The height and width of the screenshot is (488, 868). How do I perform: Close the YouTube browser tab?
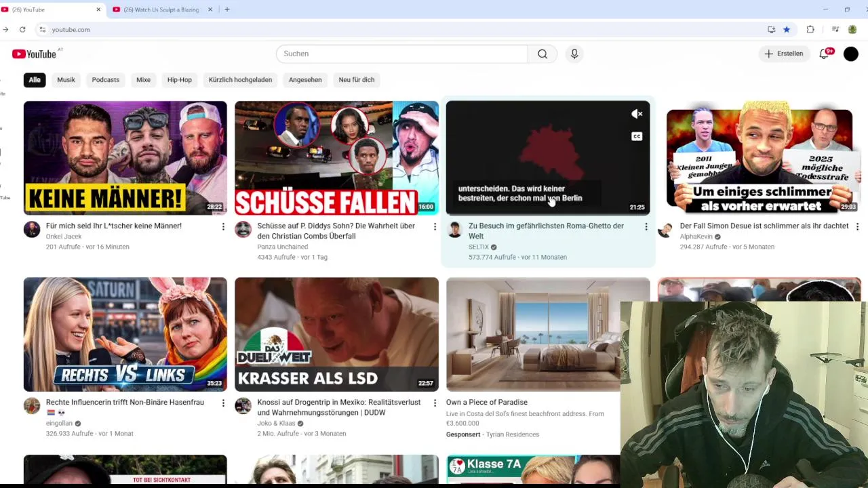tap(98, 9)
